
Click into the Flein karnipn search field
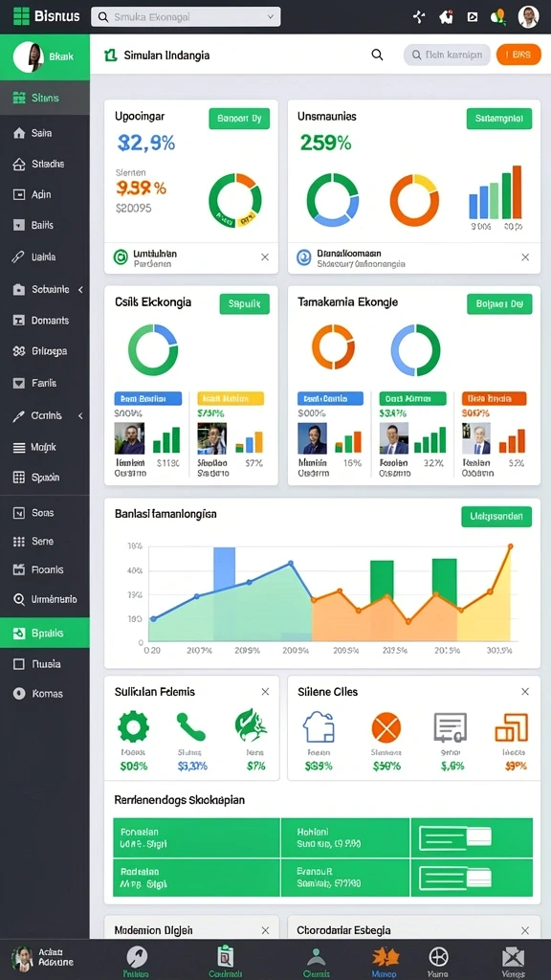447,55
